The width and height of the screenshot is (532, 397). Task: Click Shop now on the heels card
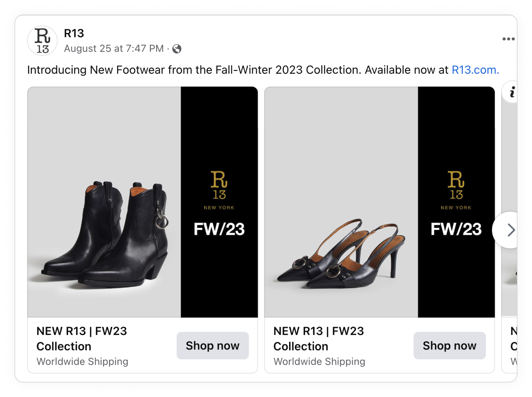point(450,346)
